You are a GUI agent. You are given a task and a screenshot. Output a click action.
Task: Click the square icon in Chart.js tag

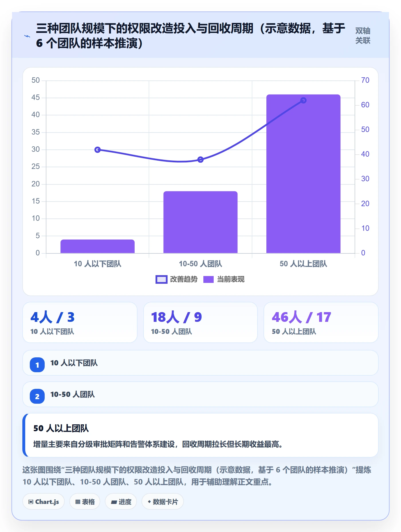31,502
